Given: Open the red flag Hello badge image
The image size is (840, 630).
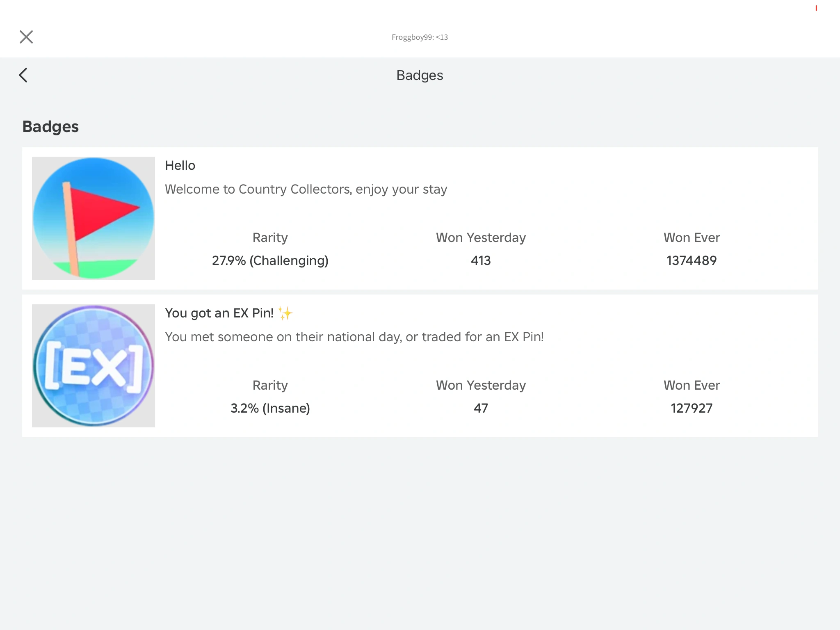Looking at the screenshot, I should 94,218.
